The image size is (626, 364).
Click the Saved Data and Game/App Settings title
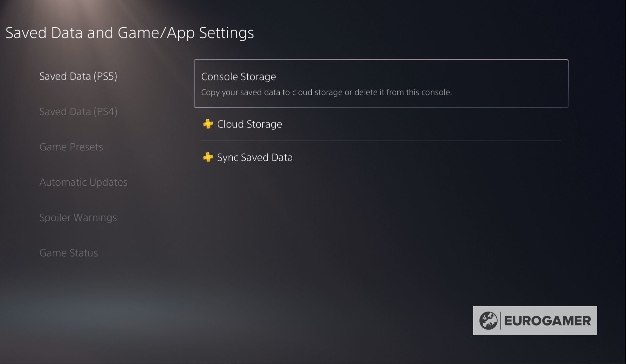130,33
